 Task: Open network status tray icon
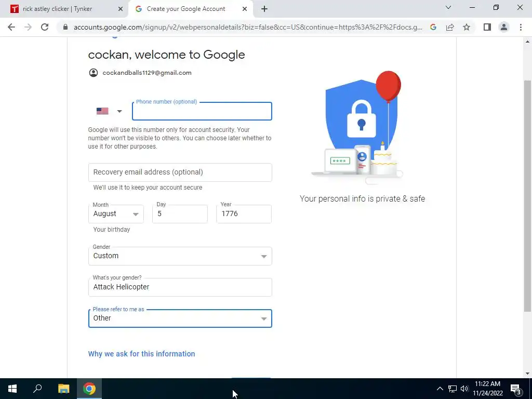click(453, 389)
